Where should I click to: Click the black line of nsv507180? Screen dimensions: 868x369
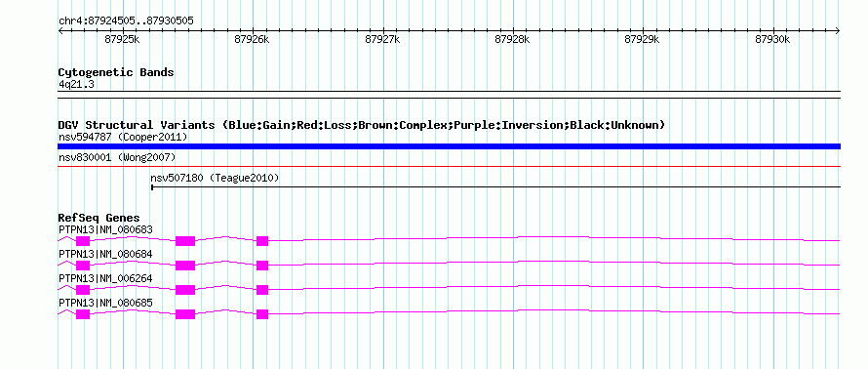click(x=496, y=187)
